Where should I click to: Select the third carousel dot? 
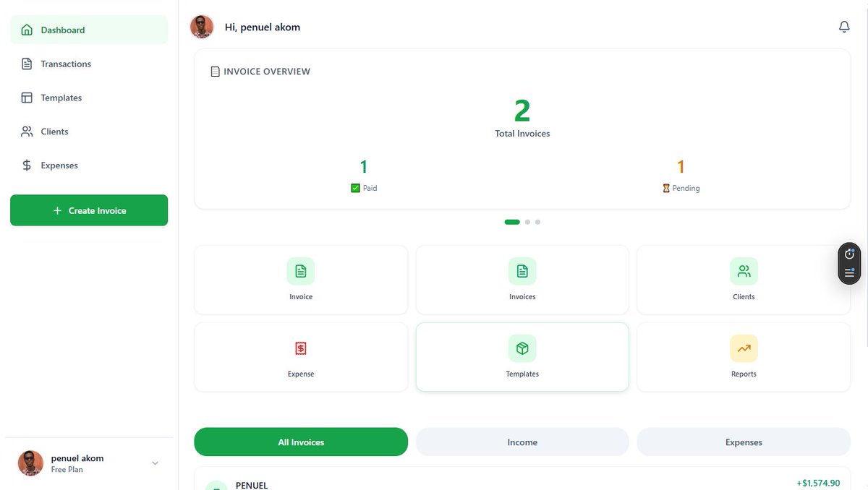tap(537, 222)
